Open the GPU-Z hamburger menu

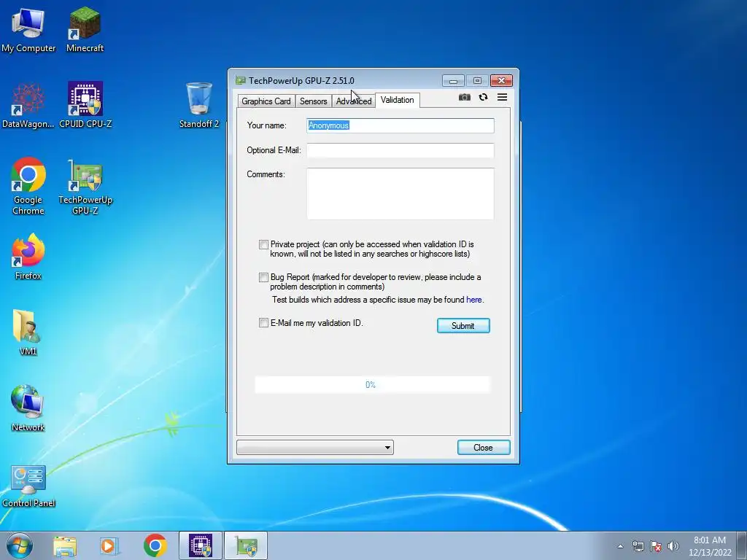click(502, 97)
